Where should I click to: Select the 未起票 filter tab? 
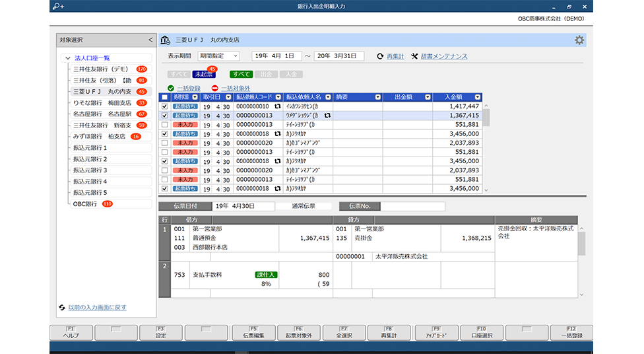204,75
